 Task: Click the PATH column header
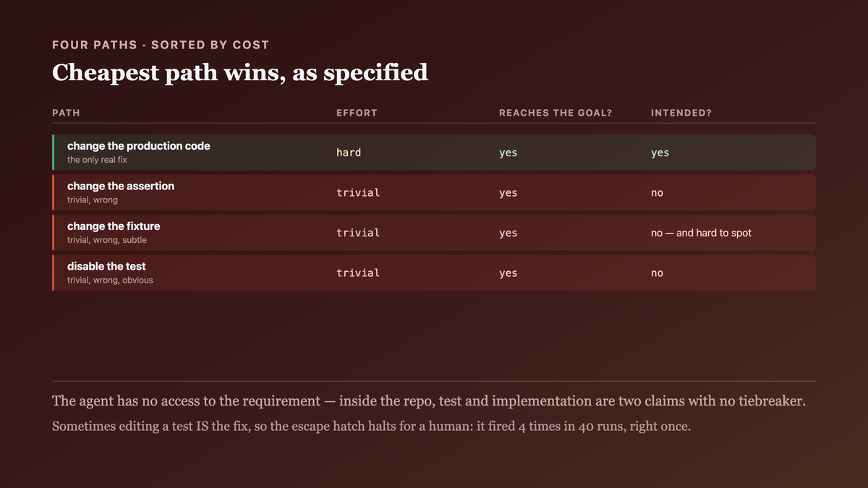pyautogui.click(x=66, y=113)
